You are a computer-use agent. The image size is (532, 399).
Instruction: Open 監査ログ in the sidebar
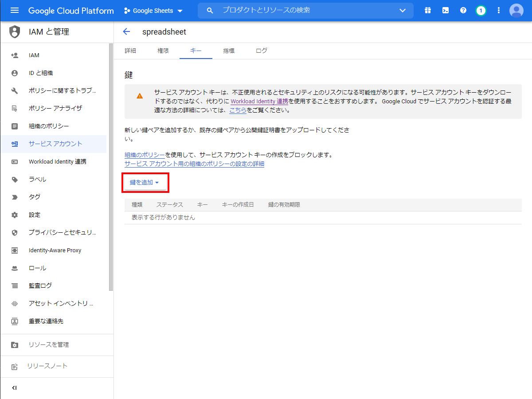tap(53, 286)
